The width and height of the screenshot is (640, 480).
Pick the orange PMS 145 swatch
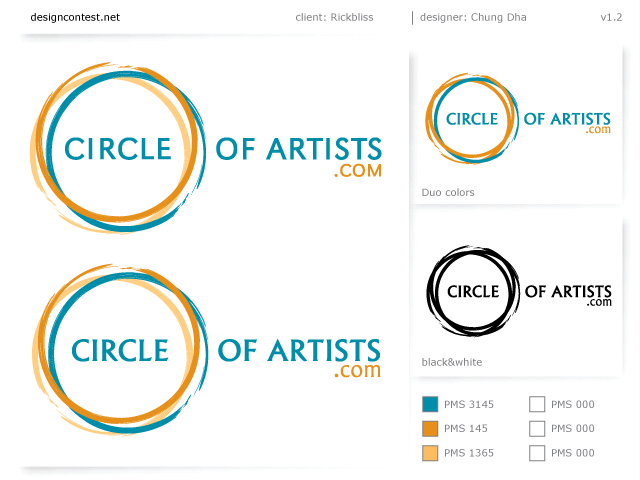point(430,429)
